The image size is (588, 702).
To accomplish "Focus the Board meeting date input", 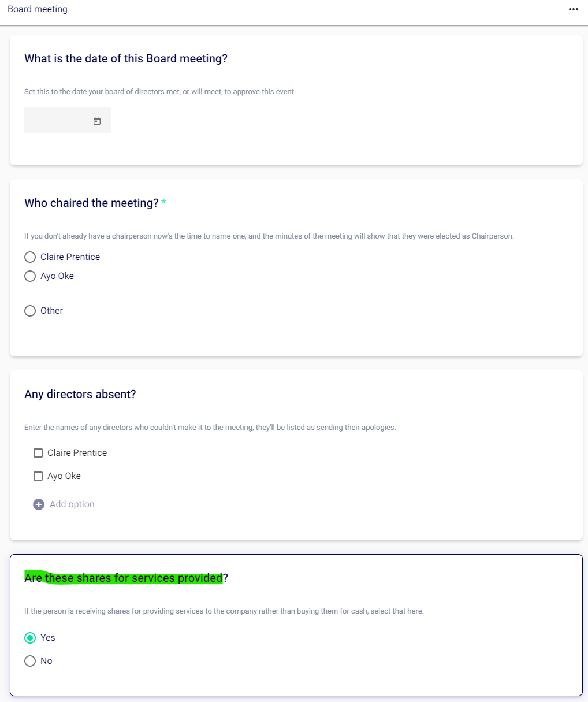I will (x=58, y=121).
